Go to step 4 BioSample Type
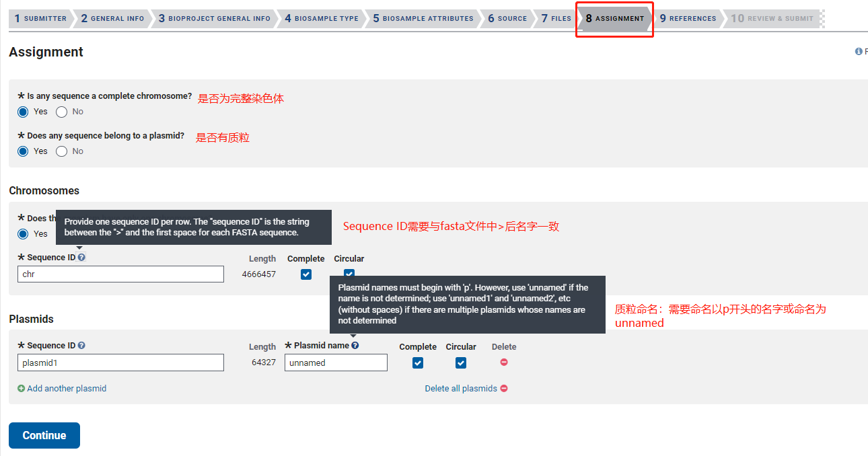The width and height of the screenshot is (868, 456). 322,18
